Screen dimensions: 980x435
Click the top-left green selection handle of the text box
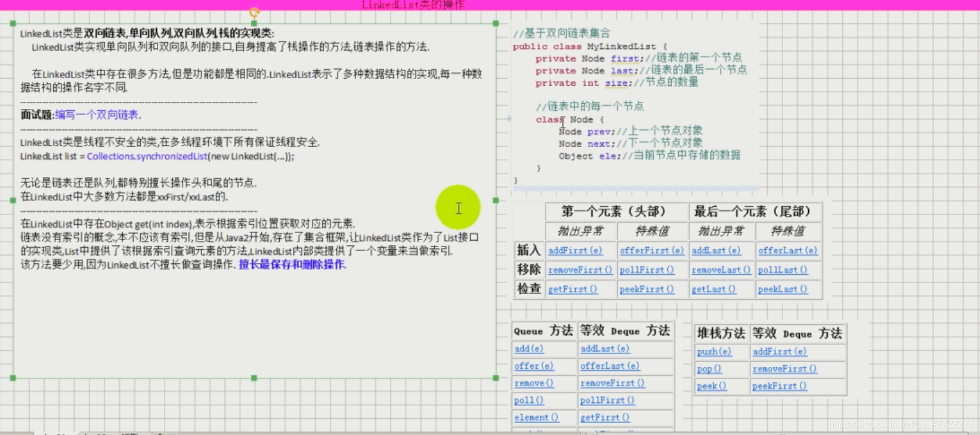point(13,23)
